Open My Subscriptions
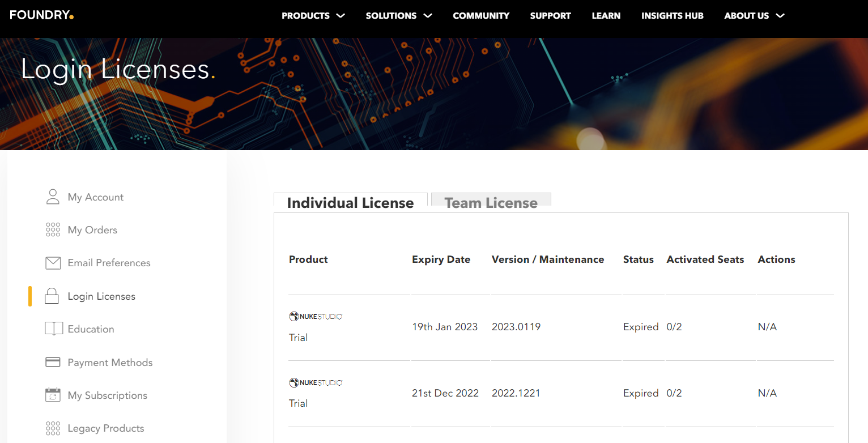The image size is (868, 443). (x=107, y=395)
